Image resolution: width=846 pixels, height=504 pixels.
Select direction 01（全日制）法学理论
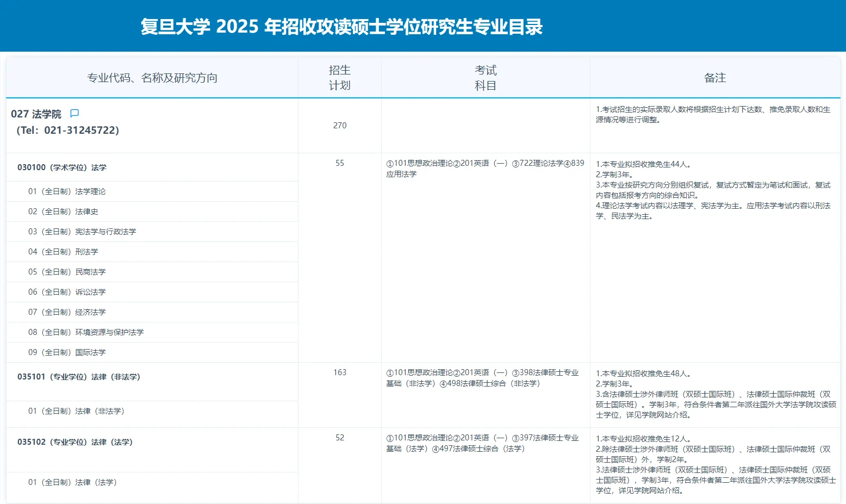click(152, 191)
